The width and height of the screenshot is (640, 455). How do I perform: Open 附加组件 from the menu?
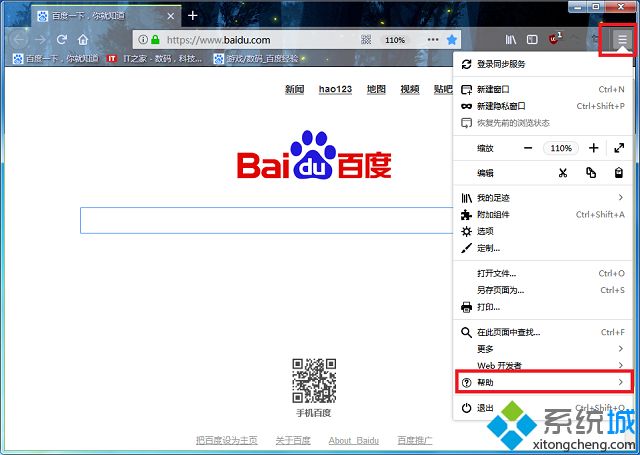pyautogui.click(x=543, y=215)
